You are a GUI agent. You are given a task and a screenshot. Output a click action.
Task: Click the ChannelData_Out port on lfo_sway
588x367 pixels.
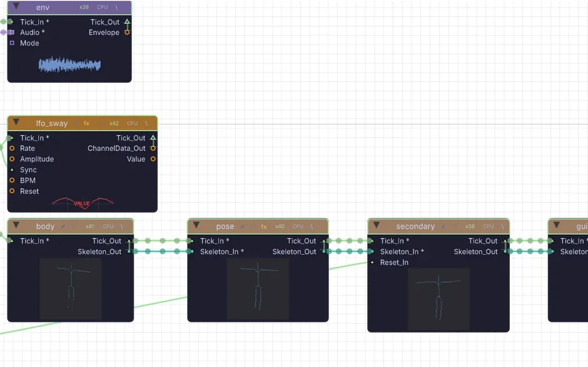point(153,148)
